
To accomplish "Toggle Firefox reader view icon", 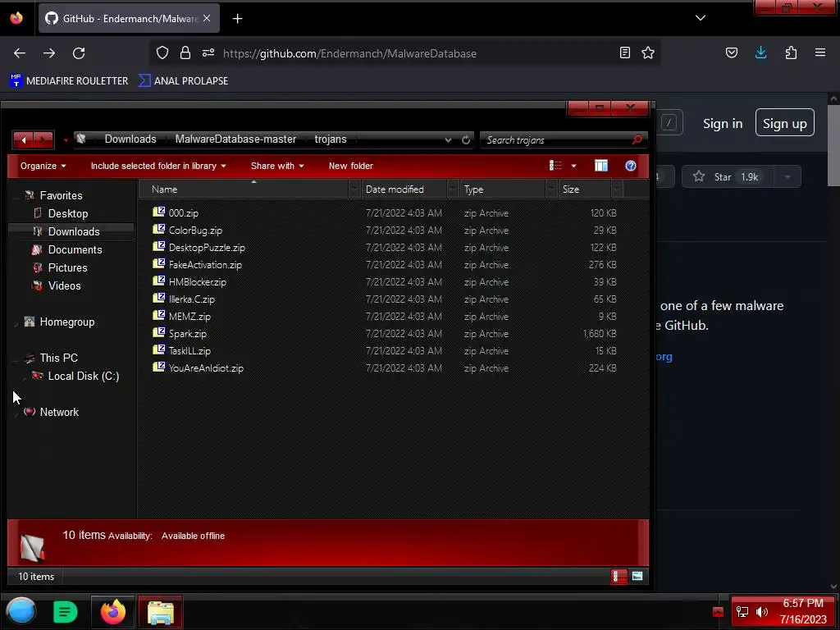I will [624, 52].
